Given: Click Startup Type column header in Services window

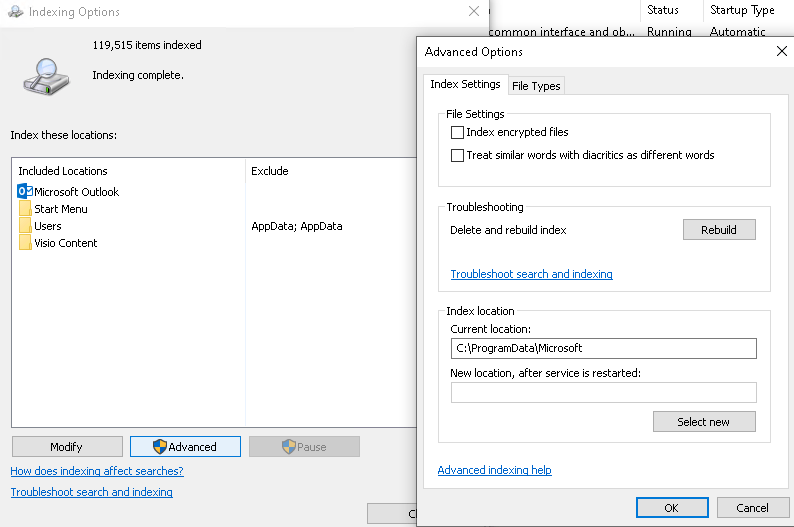Looking at the screenshot, I should coord(742,10).
